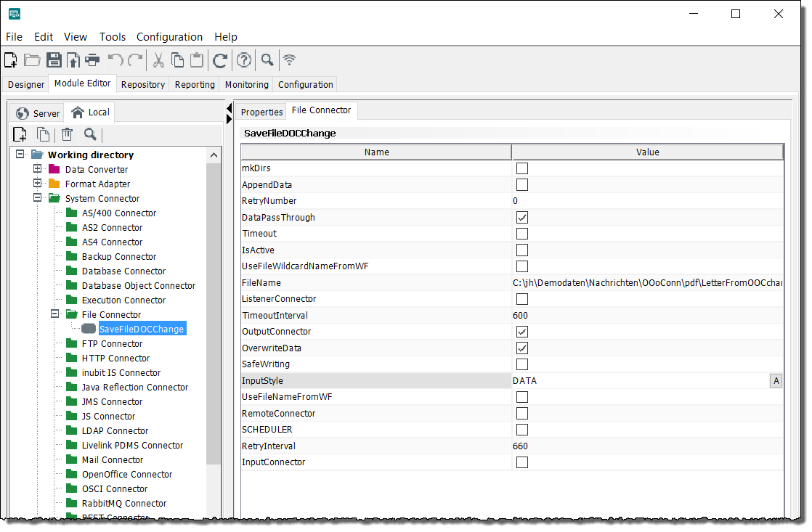Click the Refresh icon in the toolbar

point(220,60)
